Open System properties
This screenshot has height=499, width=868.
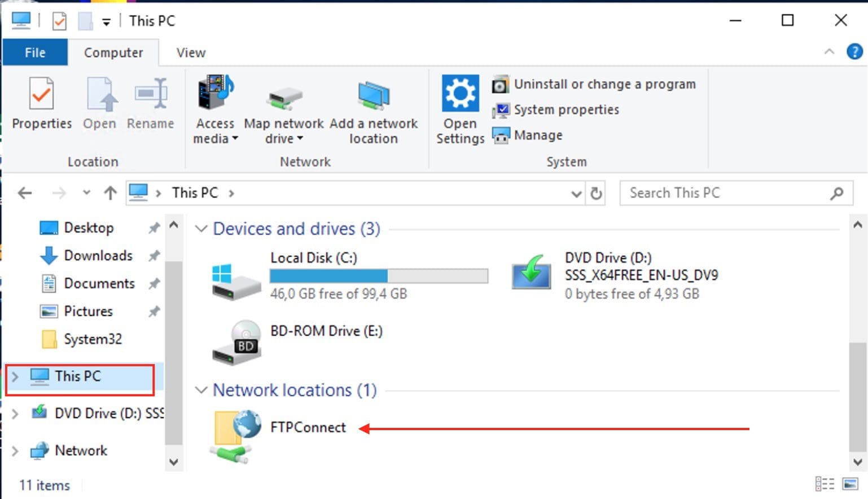(x=566, y=110)
